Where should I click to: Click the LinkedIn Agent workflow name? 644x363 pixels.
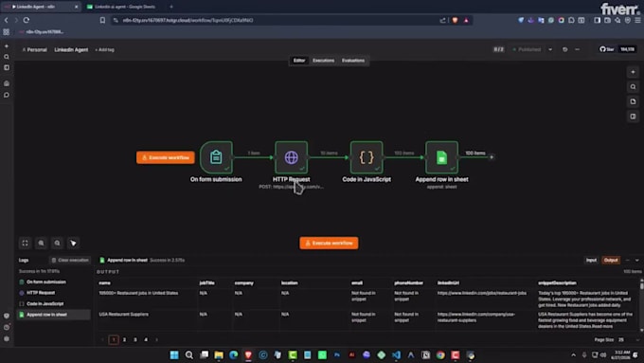(71, 49)
